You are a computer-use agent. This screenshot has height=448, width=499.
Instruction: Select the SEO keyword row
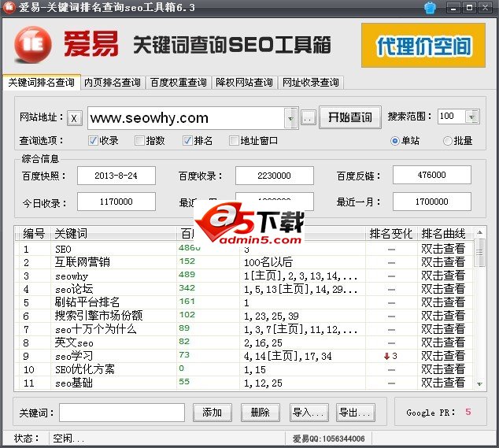tap(244, 249)
